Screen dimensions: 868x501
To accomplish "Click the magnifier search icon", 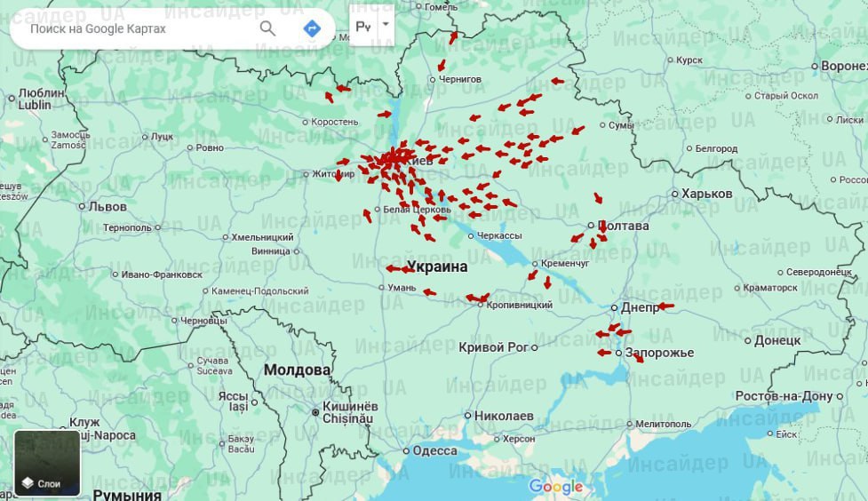I will point(267,28).
